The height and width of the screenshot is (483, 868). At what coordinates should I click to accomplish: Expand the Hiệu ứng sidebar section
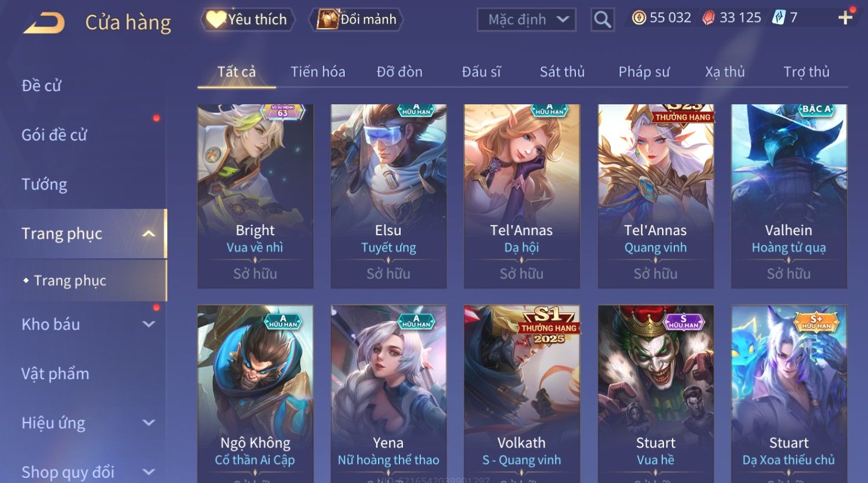click(149, 422)
